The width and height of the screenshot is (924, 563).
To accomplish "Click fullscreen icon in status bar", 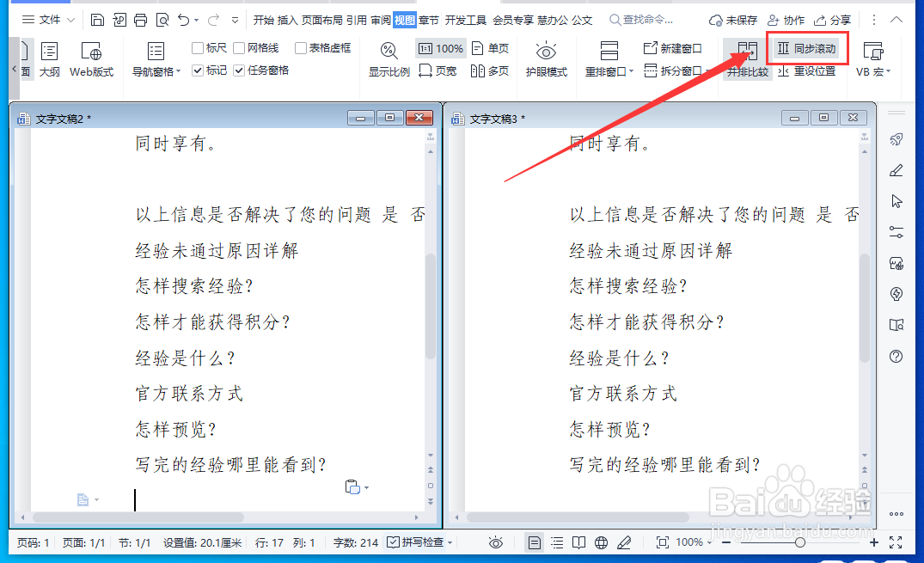I will pyautogui.click(x=896, y=542).
